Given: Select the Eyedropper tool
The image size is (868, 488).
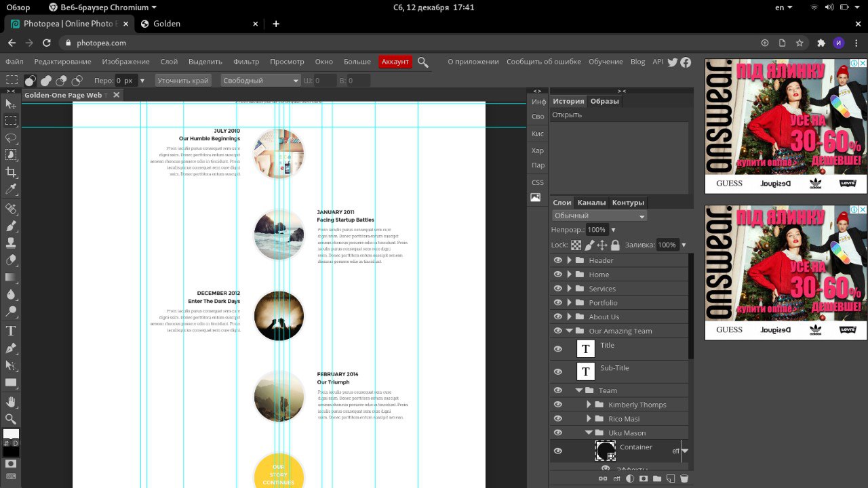Looking at the screenshot, I should click(11, 189).
